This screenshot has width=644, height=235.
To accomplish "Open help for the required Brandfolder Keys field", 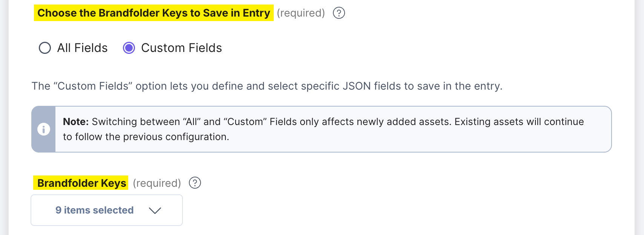I will (x=195, y=183).
